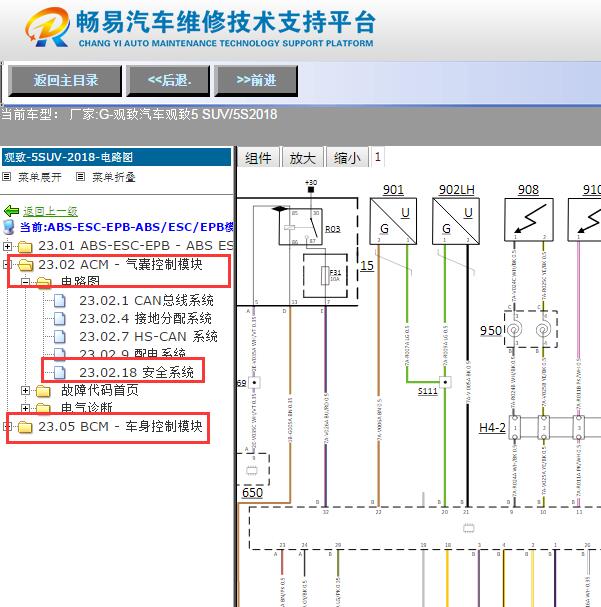Click document icon for 23.02.1 CAN总线系统
The width and height of the screenshot is (601, 607).
(x=60, y=300)
